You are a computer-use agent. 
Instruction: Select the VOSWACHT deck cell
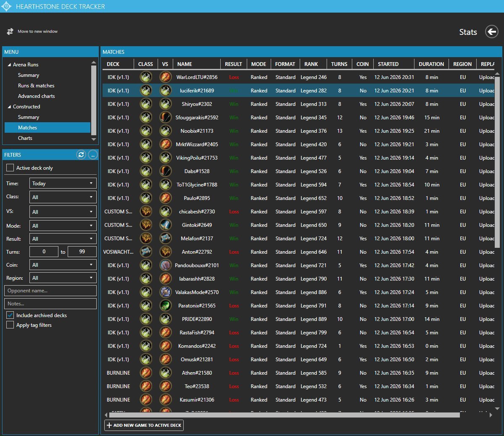[x=118, y=252]
